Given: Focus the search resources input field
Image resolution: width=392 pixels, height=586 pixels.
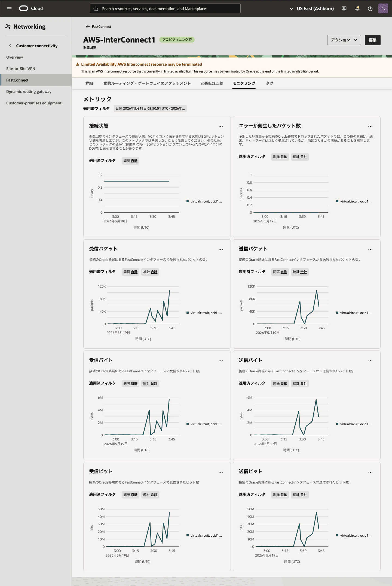Looking at the screenshot, I should tap(165, 9).
